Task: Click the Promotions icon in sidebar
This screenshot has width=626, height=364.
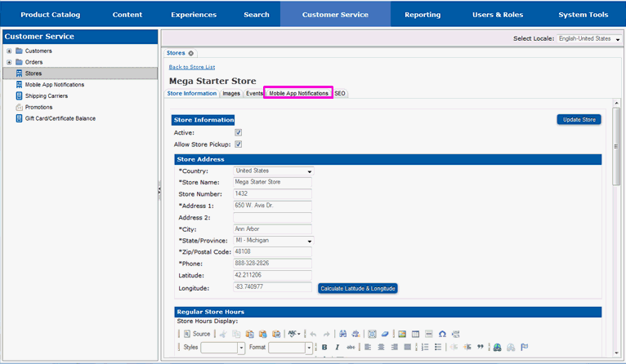Action: 18,107
